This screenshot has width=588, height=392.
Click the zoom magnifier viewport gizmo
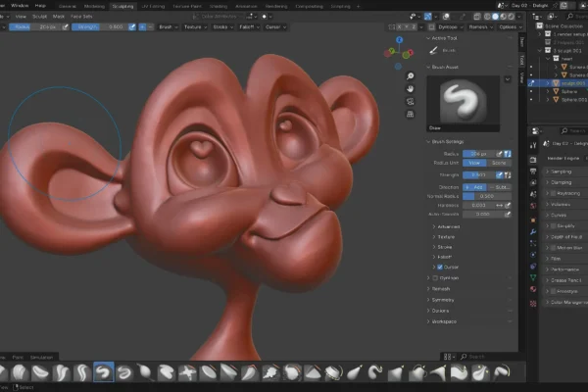point(411,76)
